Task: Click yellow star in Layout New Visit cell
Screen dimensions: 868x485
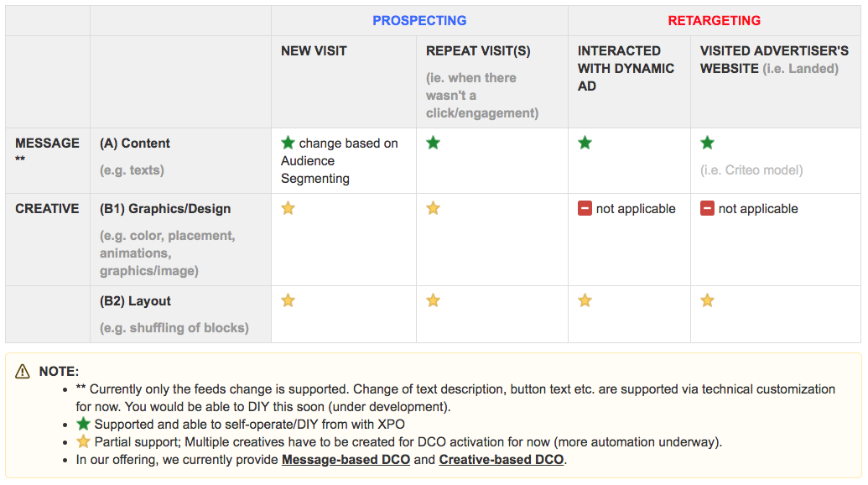Action: click(288, 300)
